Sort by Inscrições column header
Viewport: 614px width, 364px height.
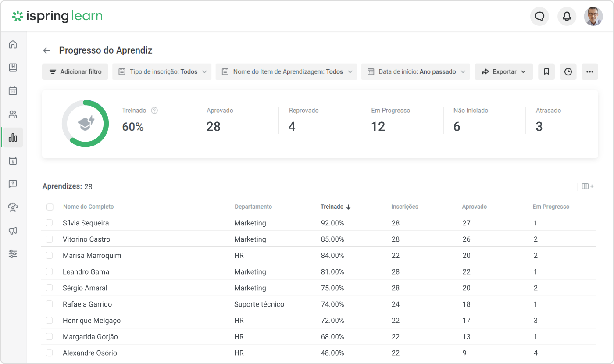pos(405,207)
